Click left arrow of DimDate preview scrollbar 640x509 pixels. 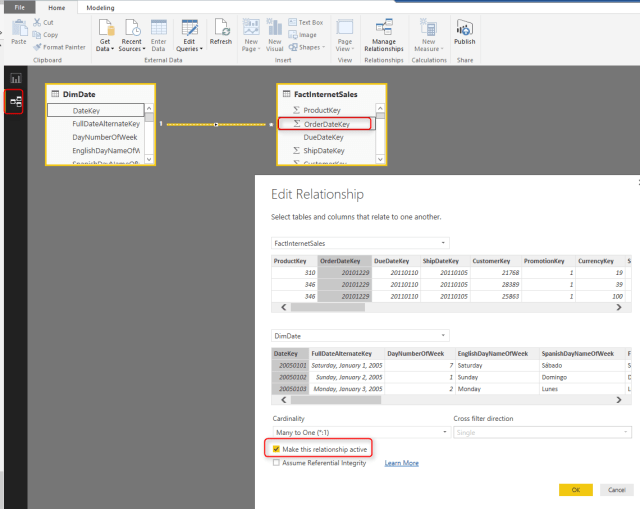(x=284, y=400)
